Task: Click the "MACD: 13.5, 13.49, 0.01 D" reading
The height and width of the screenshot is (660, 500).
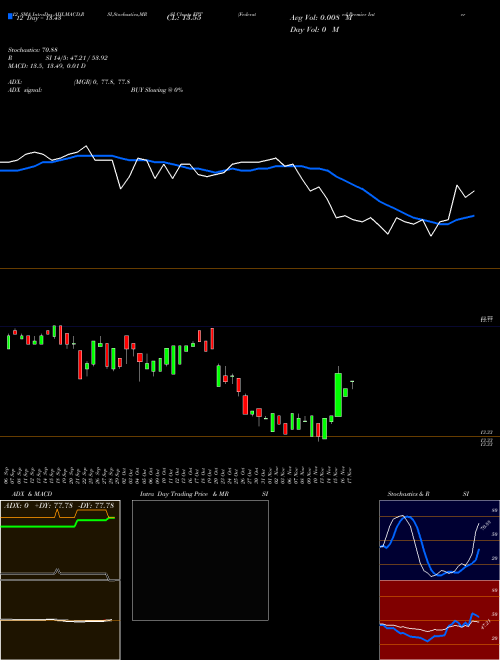Action: [x=47, y=66]
